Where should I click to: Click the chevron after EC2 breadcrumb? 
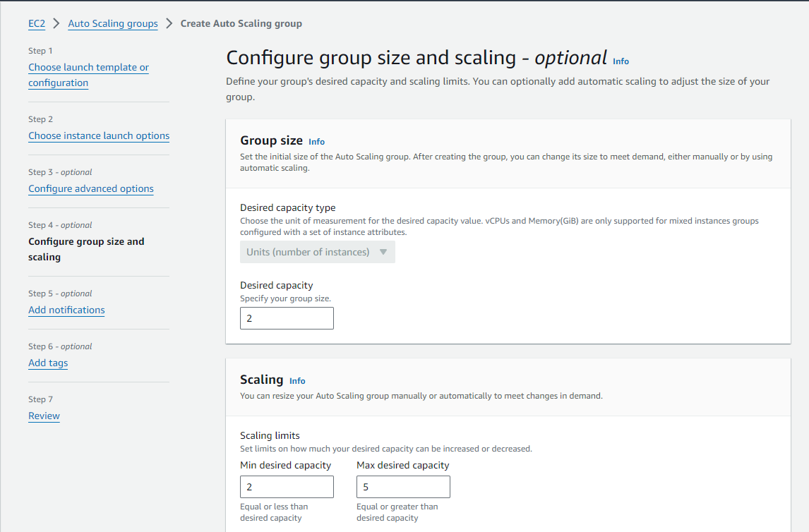coord(56,23)
